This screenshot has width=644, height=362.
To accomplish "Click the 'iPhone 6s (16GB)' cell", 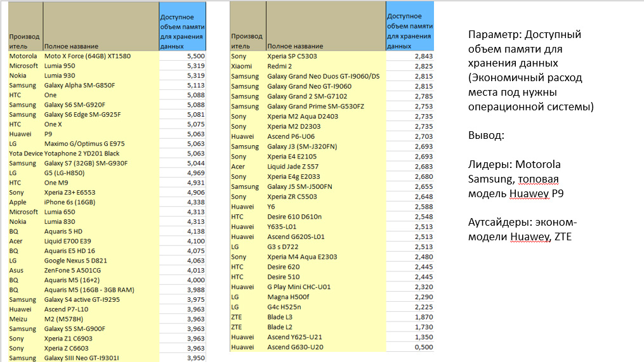I will tap(101, 202).
